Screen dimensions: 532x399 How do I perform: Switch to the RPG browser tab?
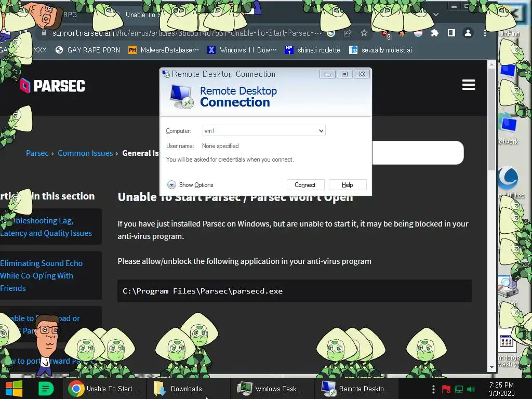pos(70,15)
